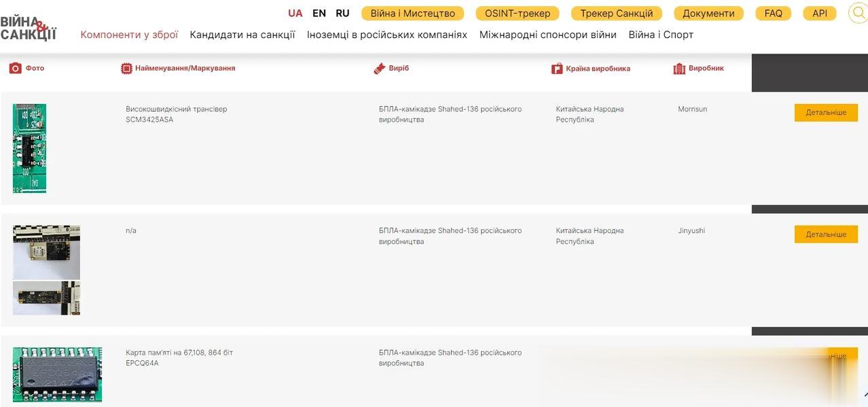Viewport: 868px width, 407px height.
Task: Click the Фото column header label
Action: (x=35, y=68)
